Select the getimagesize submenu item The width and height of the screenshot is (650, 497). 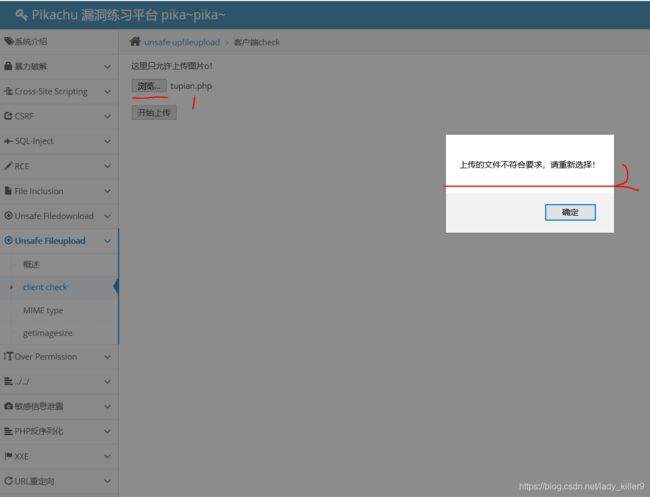coord(48,333)
